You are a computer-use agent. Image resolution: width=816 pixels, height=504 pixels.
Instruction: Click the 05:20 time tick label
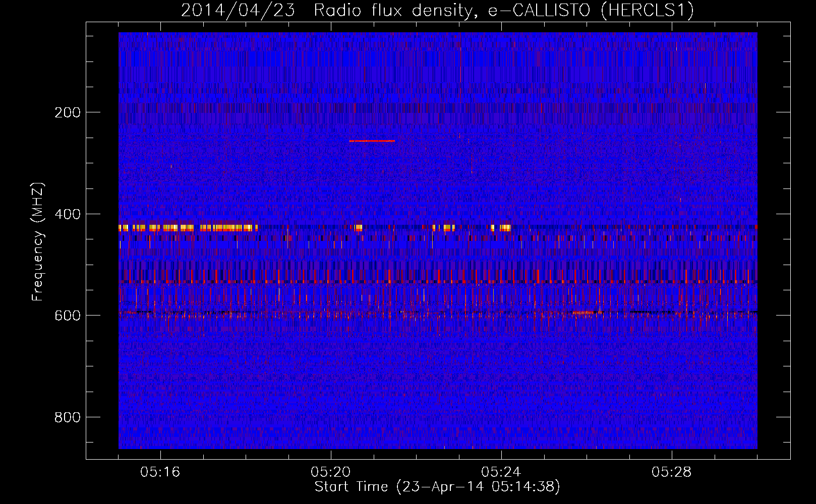coord(330,472)
